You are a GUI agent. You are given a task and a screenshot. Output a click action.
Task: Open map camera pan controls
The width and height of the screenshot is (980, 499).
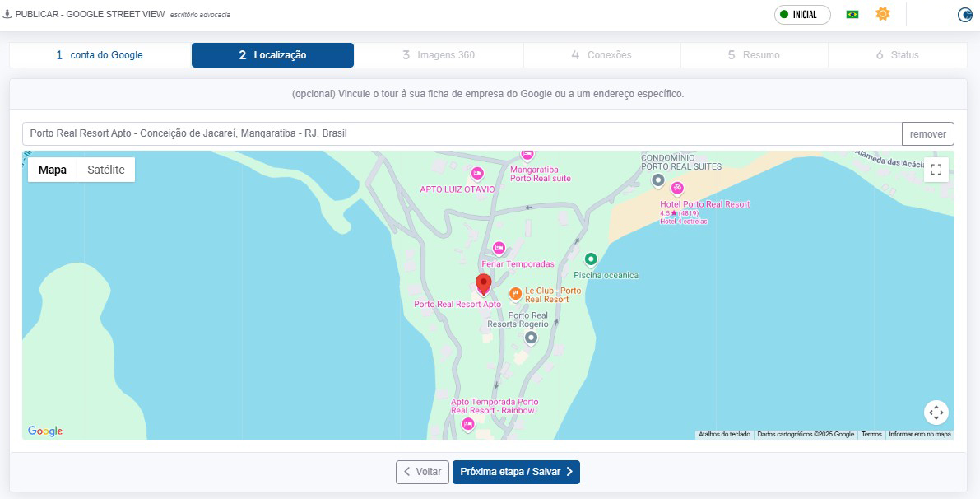click(x=936, y=412)
